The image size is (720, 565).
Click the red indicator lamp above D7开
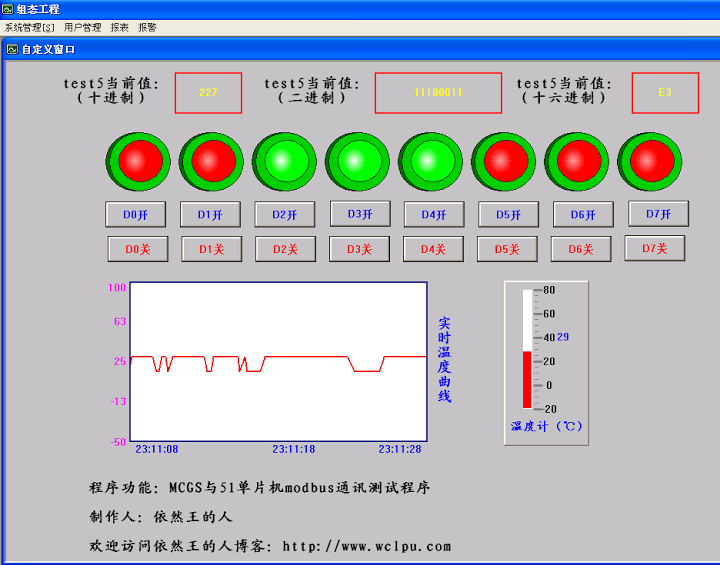pos(650,162)
